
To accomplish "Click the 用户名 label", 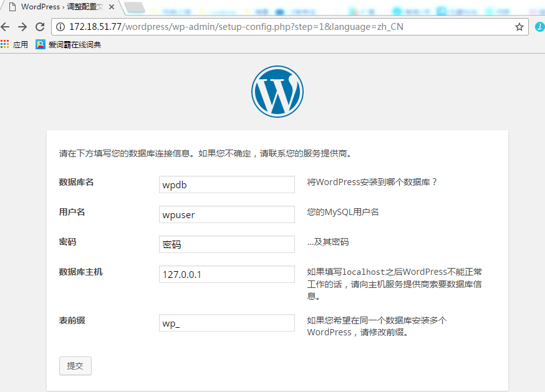I will click(72, 212).
